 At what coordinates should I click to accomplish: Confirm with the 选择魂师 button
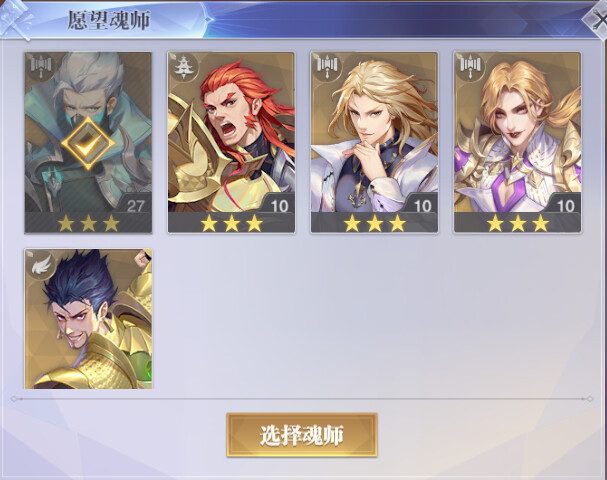point(302,435)
